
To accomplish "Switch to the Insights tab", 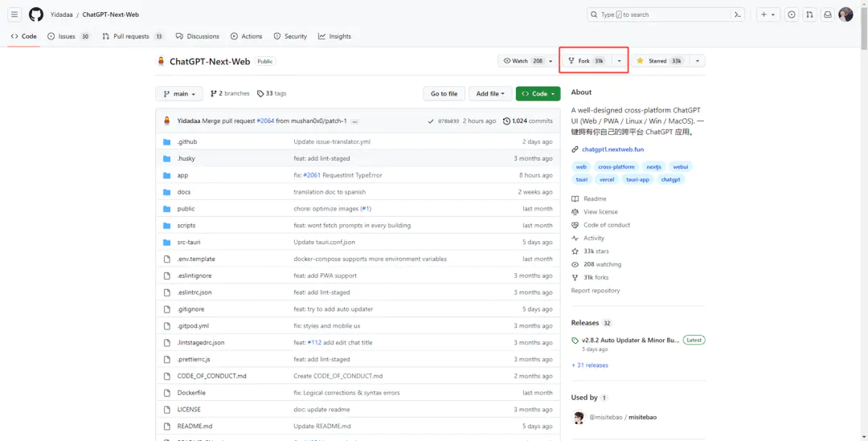I will [334, 36].
